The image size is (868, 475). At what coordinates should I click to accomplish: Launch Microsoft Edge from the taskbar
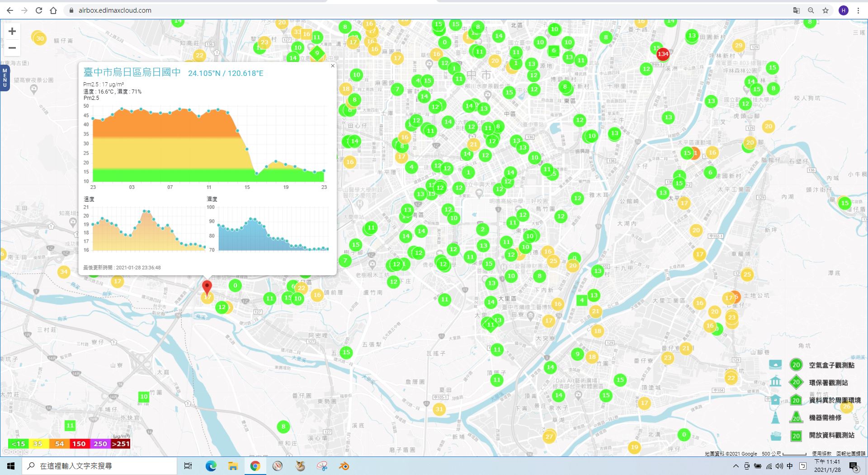[x=211, y=466]
